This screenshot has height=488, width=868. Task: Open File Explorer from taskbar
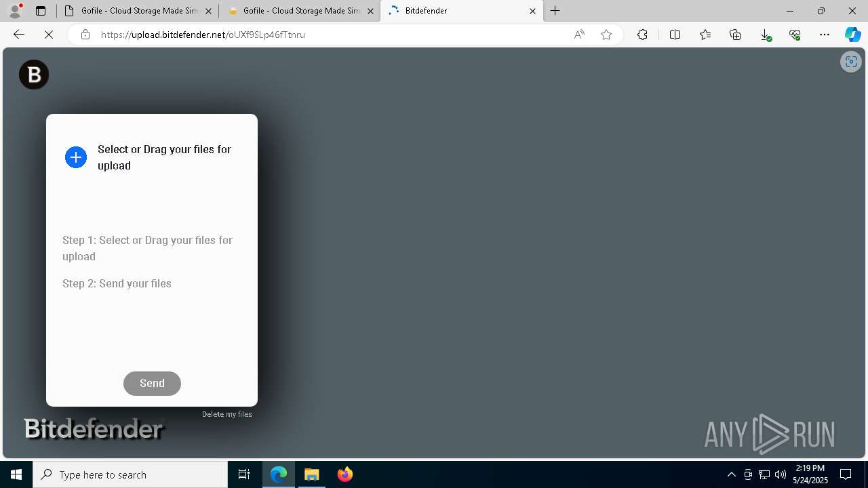coord(312,474)
